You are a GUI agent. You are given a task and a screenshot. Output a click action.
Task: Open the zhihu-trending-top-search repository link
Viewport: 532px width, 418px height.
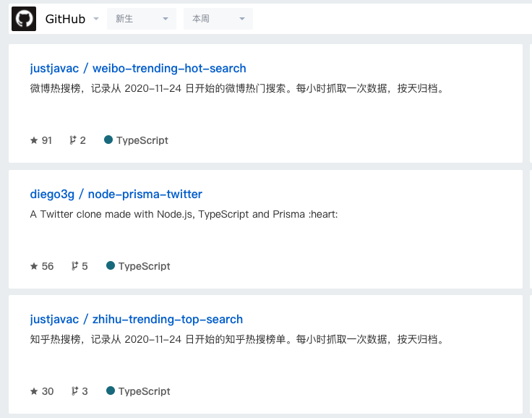click(137, 319)
